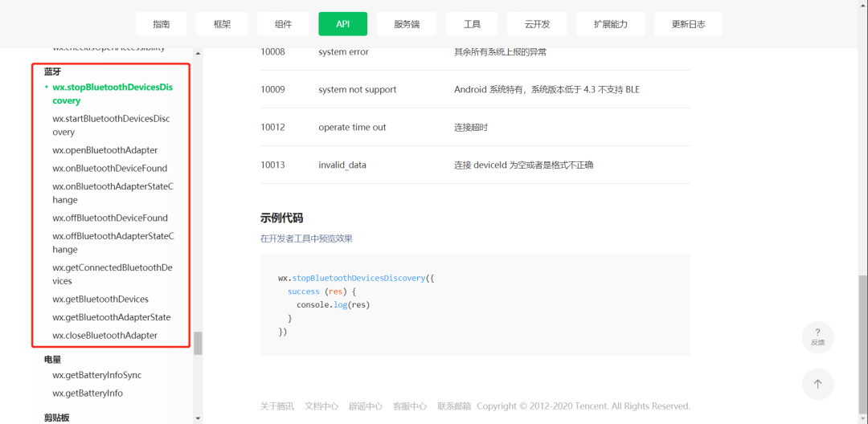Select wx.onBluetoothDeviceFound sidebar entry
Image resolution: width=868 pixels, height=424 pixels.
click(x=109, y=168)
